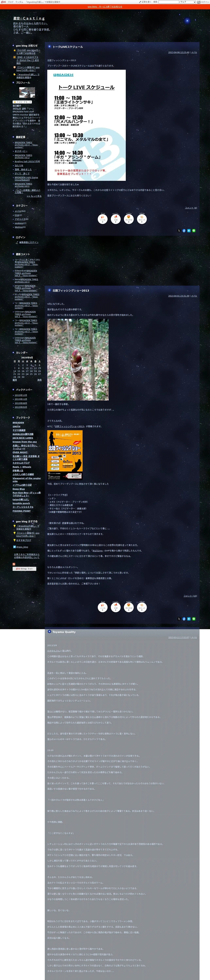Open the SMITH bookmark link

tap(16, 426)
